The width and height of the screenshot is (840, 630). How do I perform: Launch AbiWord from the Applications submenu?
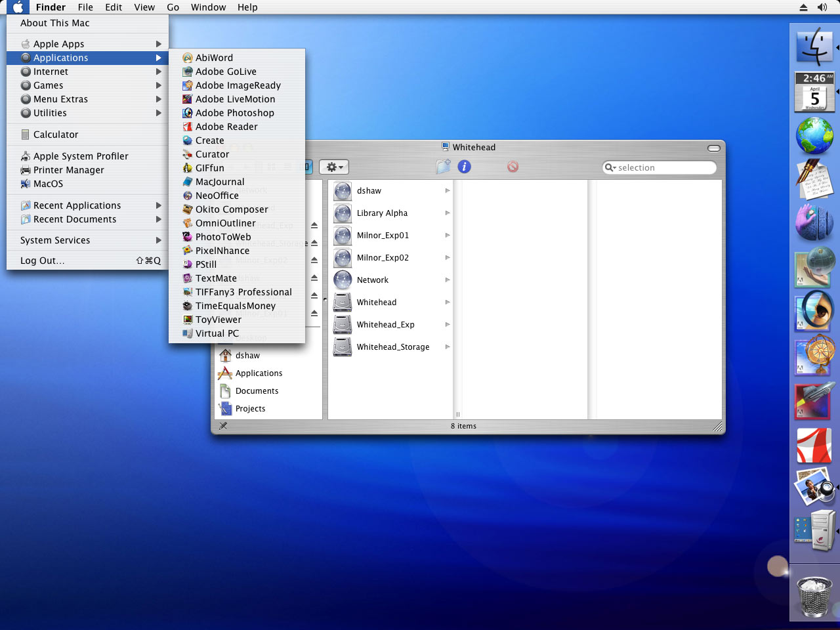[237, 58]
